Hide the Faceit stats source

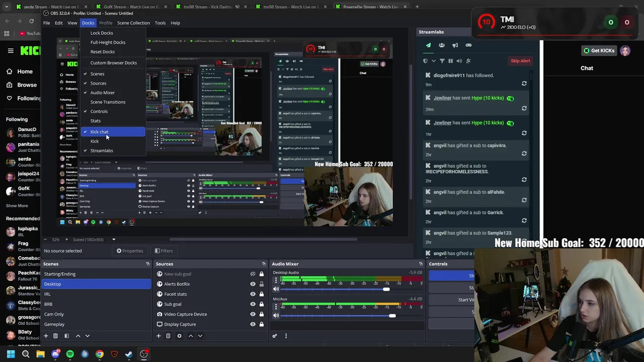(x=253, y=294)
